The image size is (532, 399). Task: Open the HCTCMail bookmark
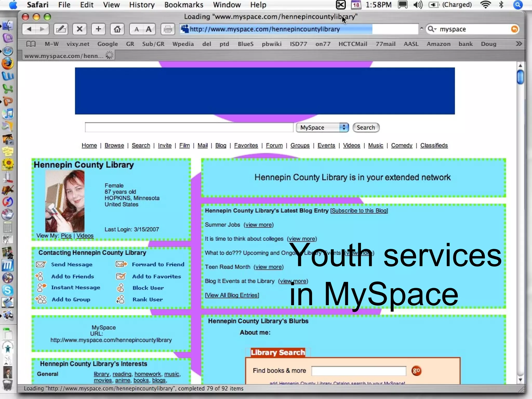click(353, 44)
